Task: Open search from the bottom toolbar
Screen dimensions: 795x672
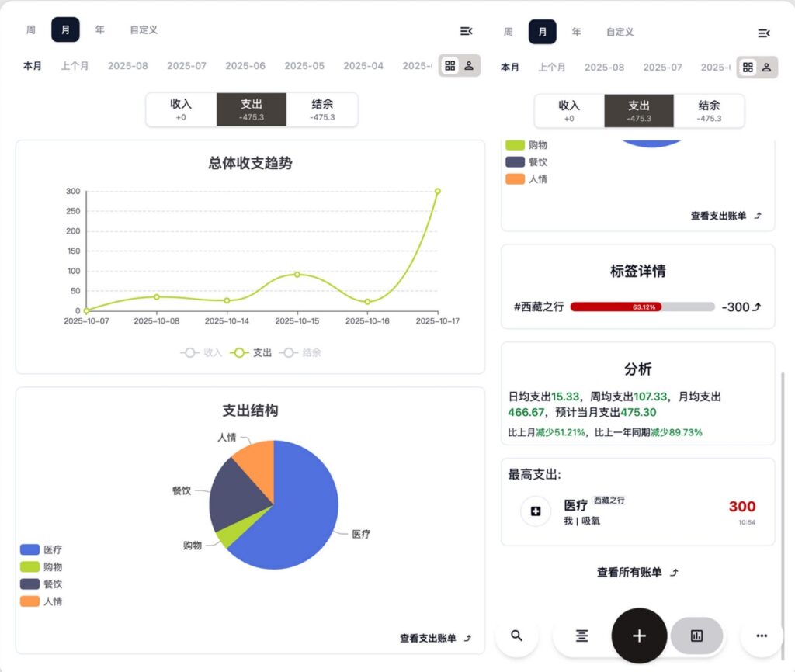Action: click(516, 636)
